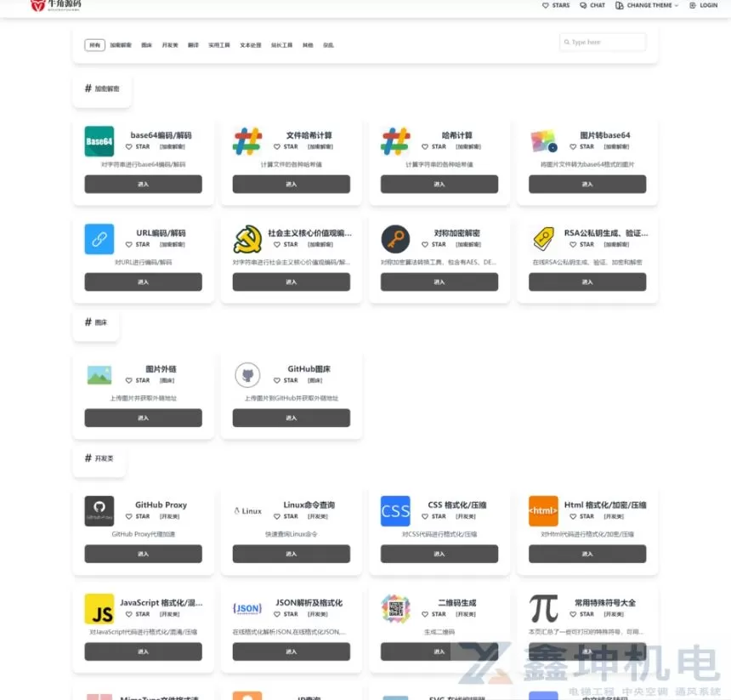Click the LOGIN button
This screenshot has height=700, width=731.
click(704, 6)
